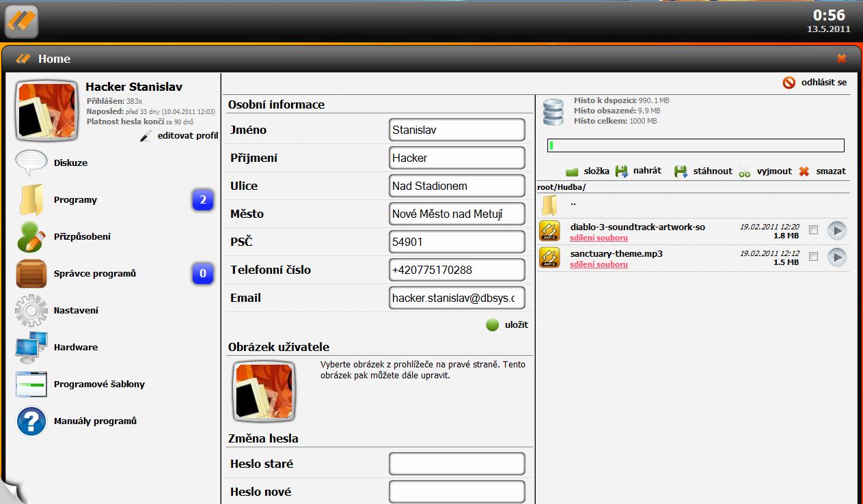Open Manuály programů help icon
Viewport: 863px width, 504px height.
pyautogui.click(x=31, y=421)
